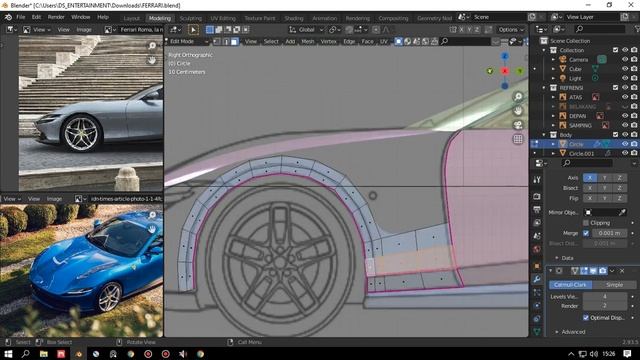Viewport: 640px width, 360px height.
Task: Hide Cube object via eye icon
Action: coord(625,69)
